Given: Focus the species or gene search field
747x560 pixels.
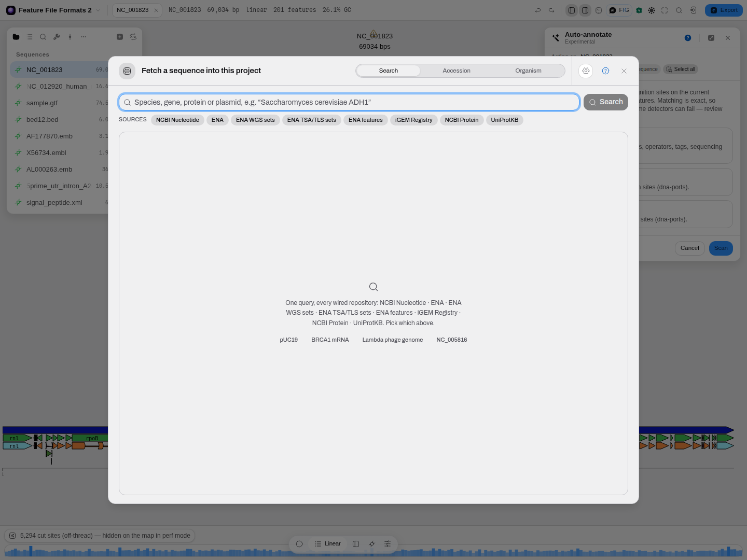Looking at the screenshot, I should pyautogui.click(x=349, y=102).
